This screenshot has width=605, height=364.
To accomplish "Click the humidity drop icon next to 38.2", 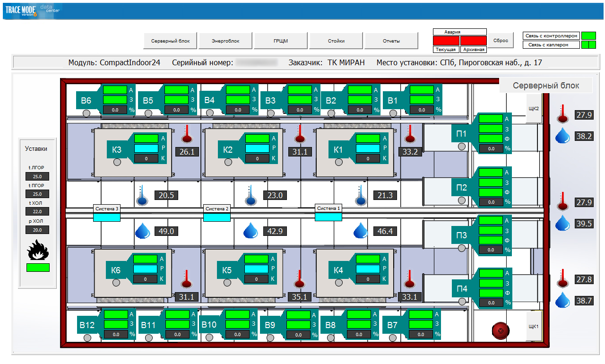I will tap(562, 135).
